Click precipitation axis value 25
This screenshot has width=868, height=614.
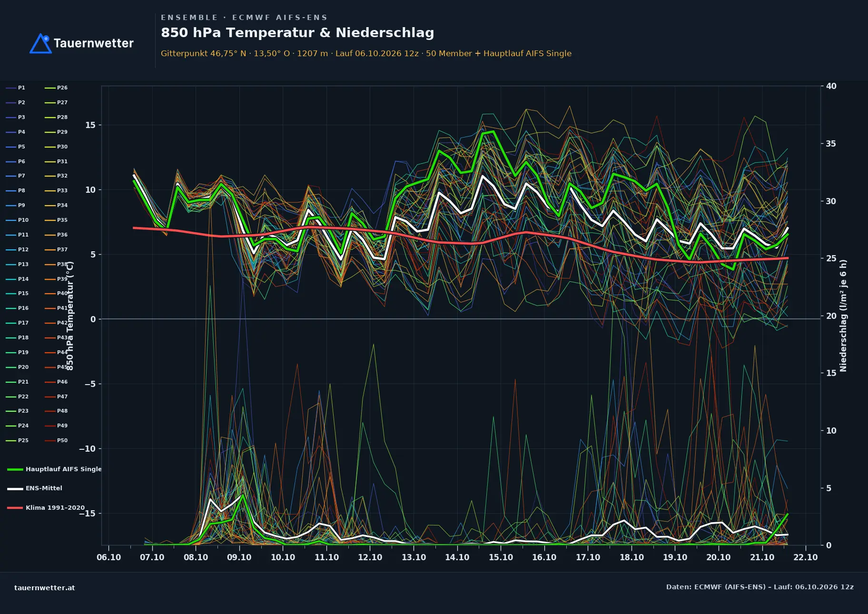pyautogui.click(x=831, y=258)
